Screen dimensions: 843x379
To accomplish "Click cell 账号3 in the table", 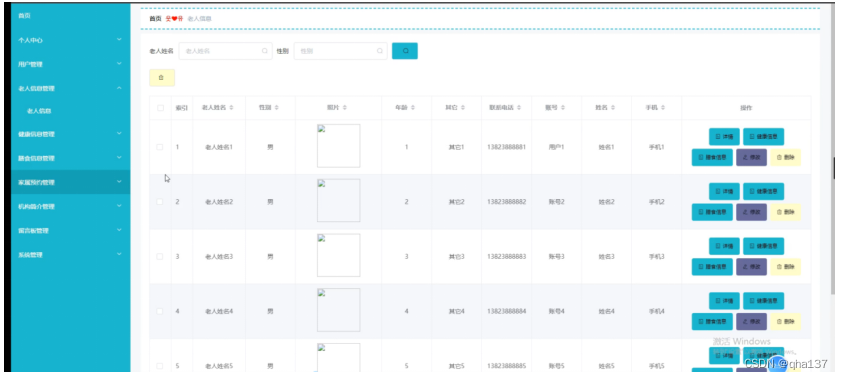I will [556, 256].
